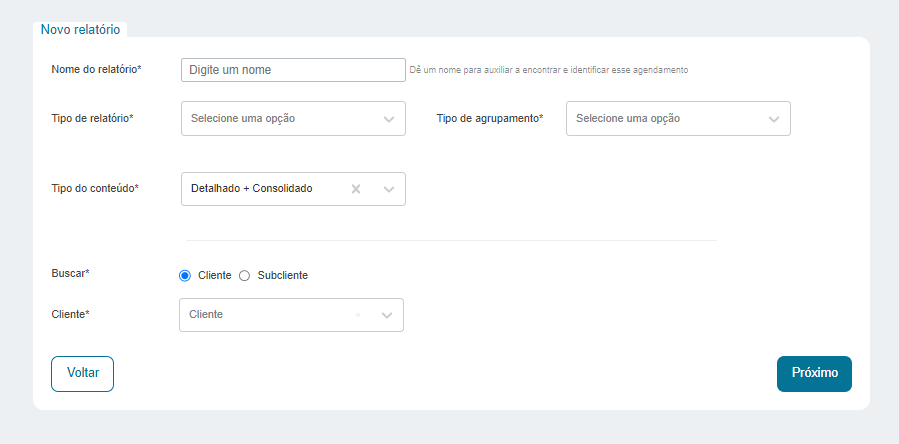This screenshot has width=899, height=444.
Task: Click the chevron arrow in Tipo do conteúdo
Action: [x=389, y=189]
